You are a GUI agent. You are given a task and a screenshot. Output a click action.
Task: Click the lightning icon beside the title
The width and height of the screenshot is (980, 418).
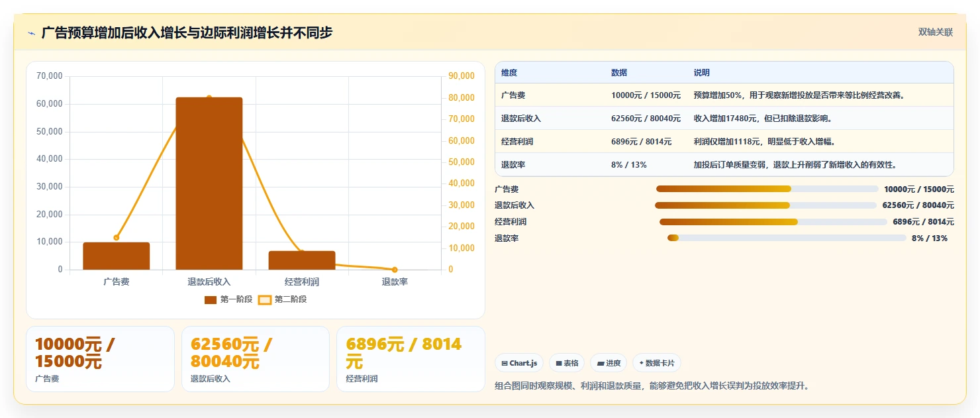click(x=31, y=33)
